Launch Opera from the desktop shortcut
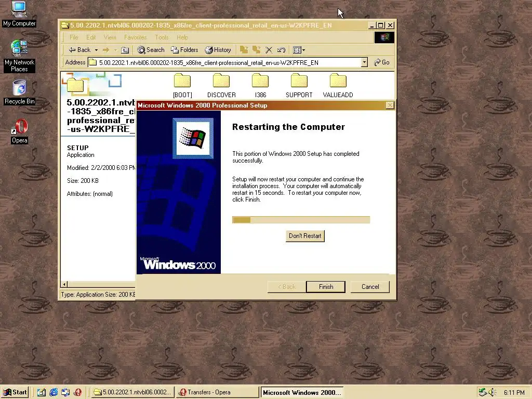Viewport: 532px width, 399px height. [x=19, y=131]
